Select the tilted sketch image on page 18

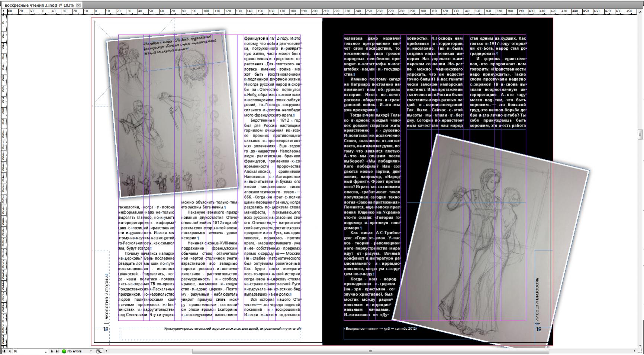[x=172, y=114]
